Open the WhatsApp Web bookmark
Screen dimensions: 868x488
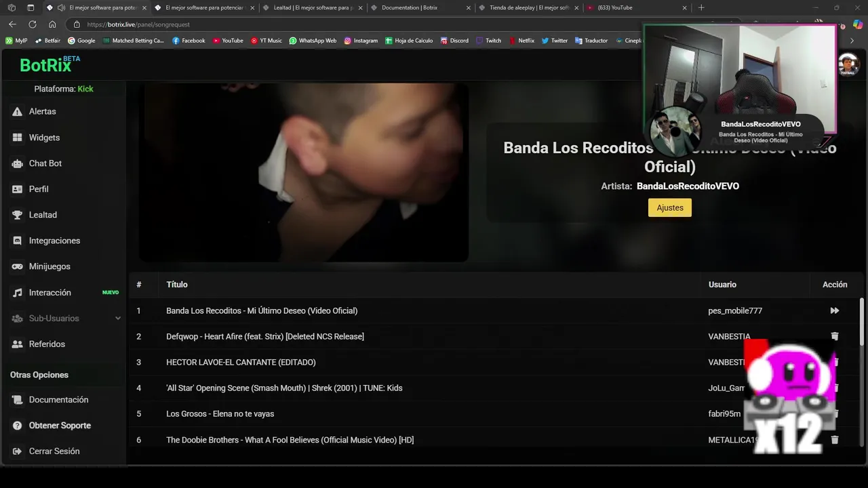tap(313, 41)
